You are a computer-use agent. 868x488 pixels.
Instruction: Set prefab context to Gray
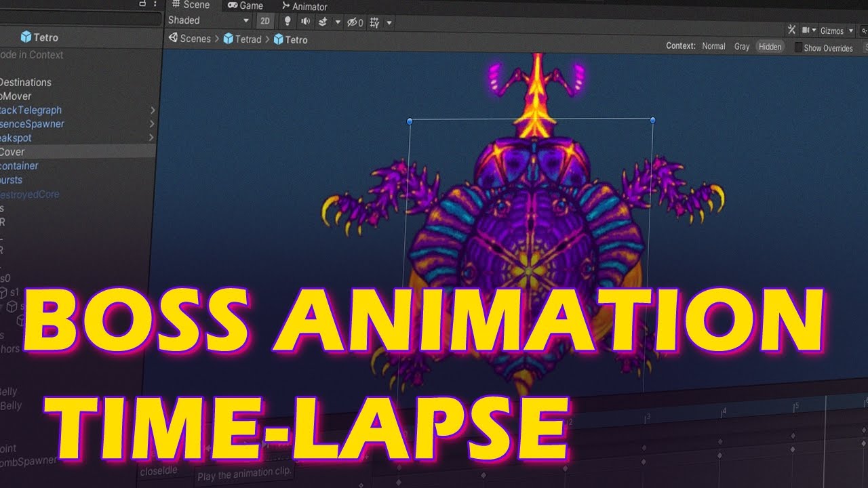[x=742, y=47]
